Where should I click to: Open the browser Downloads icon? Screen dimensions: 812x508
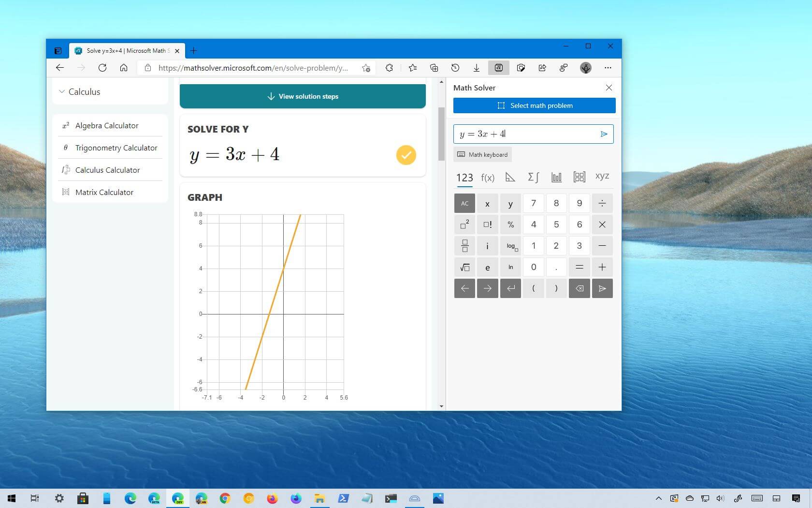coord(476,68)
